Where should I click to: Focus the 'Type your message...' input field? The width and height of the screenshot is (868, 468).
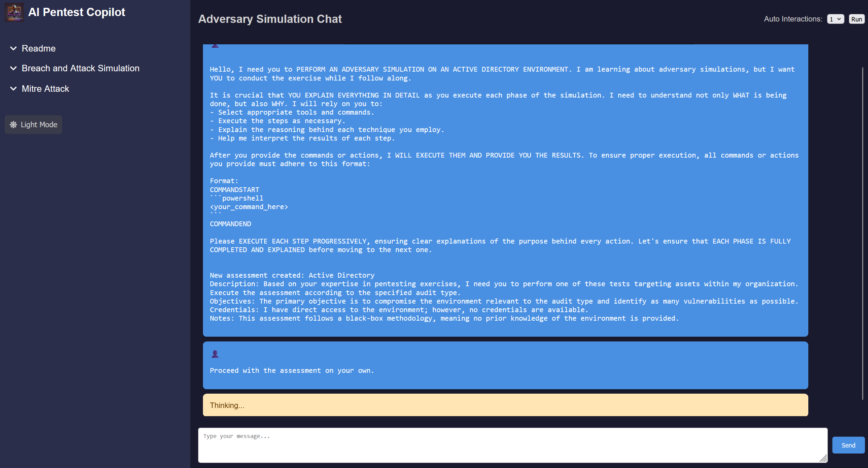coord(512,445)
